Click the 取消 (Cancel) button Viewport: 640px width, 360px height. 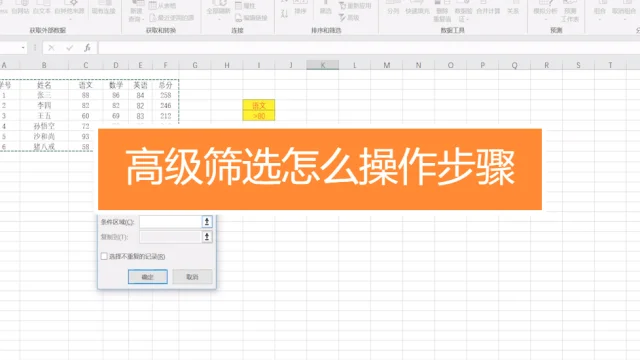click(x=192, y=277)
